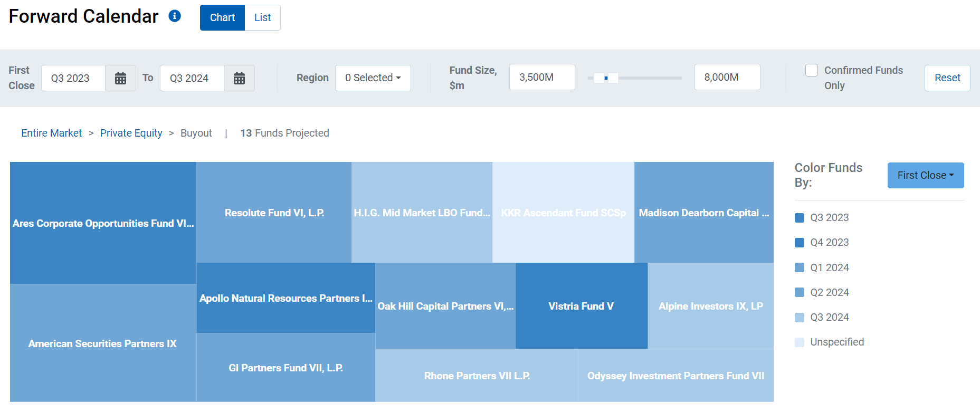The height and width of the screenshot is (412, 980).
Task: Click the Q4 2023 legend color swatch
Action: pos(799,242)
